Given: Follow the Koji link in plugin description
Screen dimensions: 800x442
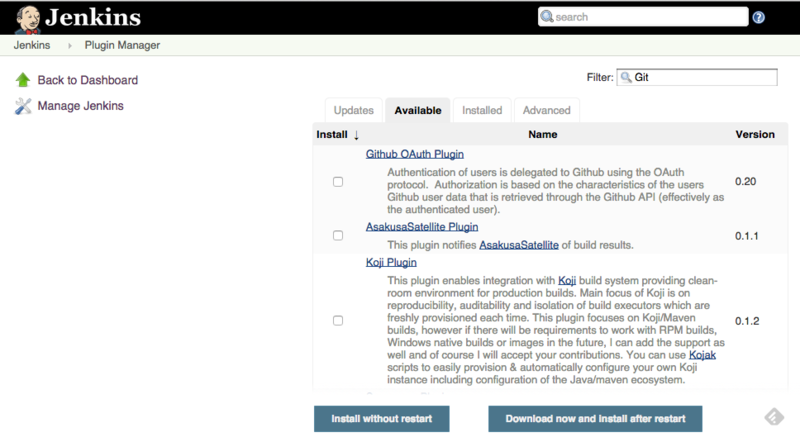Looking at the screenshot, I should point(567,281).
